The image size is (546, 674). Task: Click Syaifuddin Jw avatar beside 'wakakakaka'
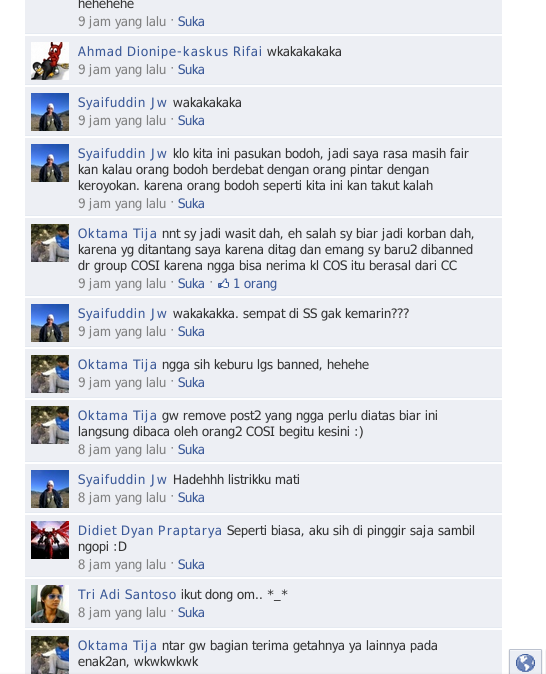tap(50, 112)
